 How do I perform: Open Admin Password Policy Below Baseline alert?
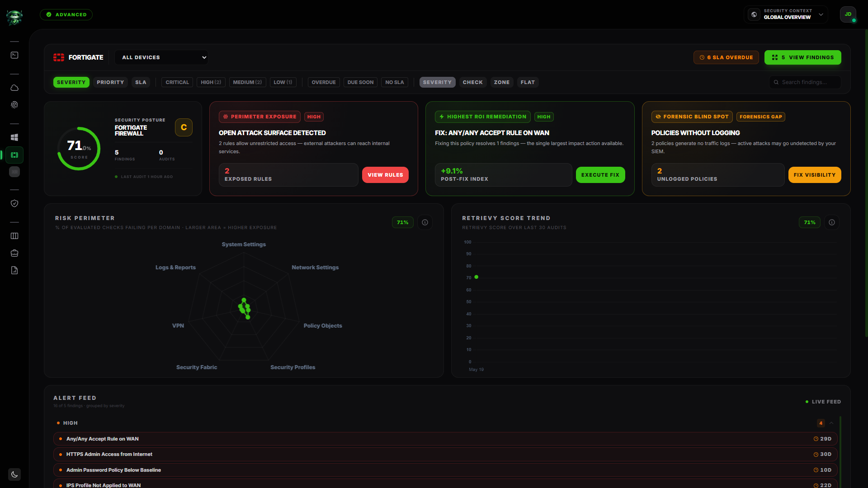445,470
